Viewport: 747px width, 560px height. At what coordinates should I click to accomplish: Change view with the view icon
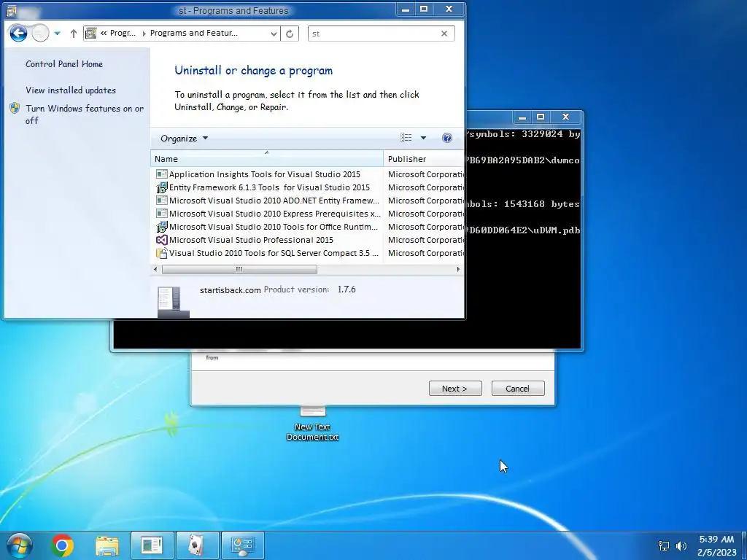[x=406, y=138]
